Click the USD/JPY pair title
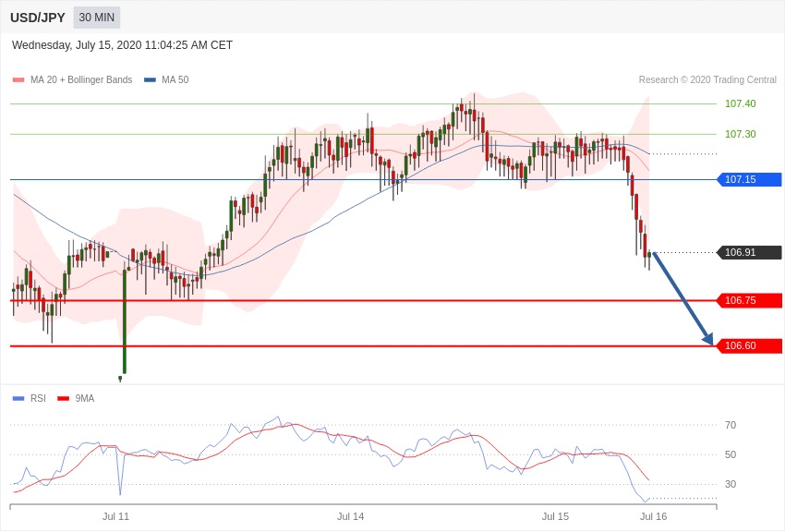The image size is (785, 532). (38, 18)
